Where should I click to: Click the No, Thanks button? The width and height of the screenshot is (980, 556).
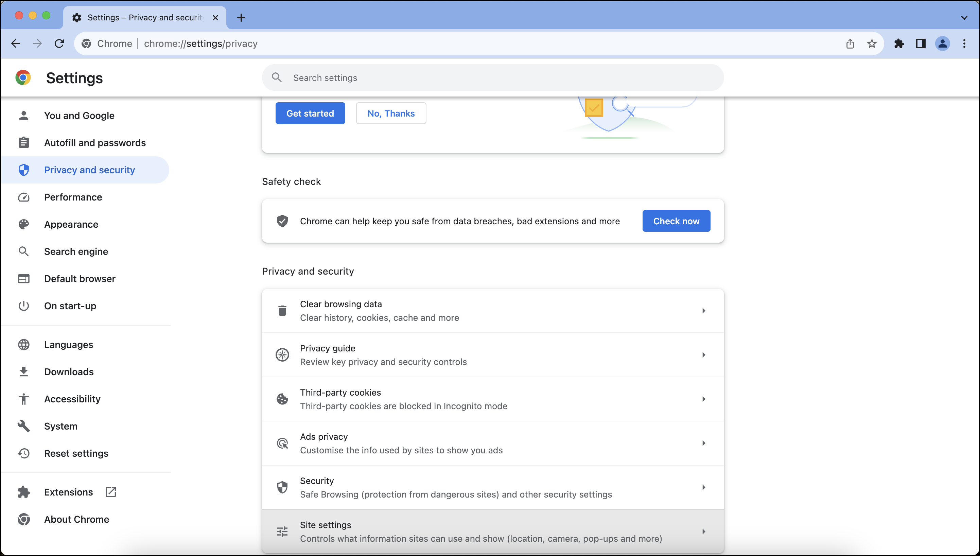pyautogui.click(x=391, y=113)
